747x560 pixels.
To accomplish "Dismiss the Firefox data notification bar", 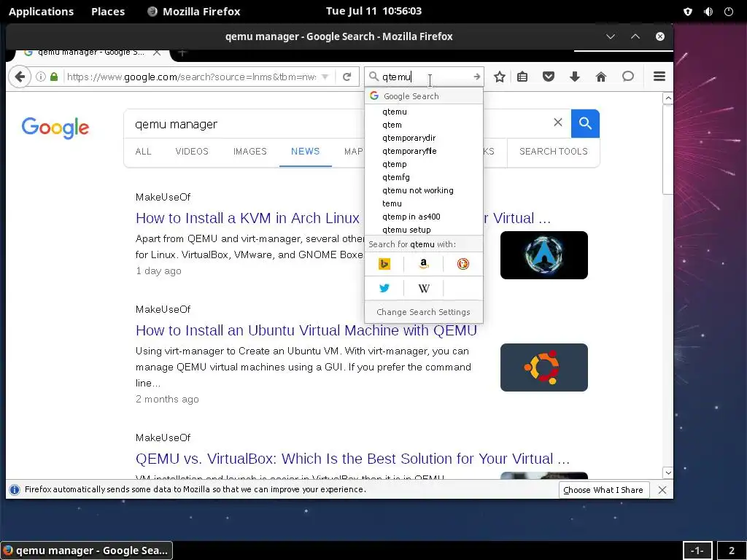I will click(662, 490).
